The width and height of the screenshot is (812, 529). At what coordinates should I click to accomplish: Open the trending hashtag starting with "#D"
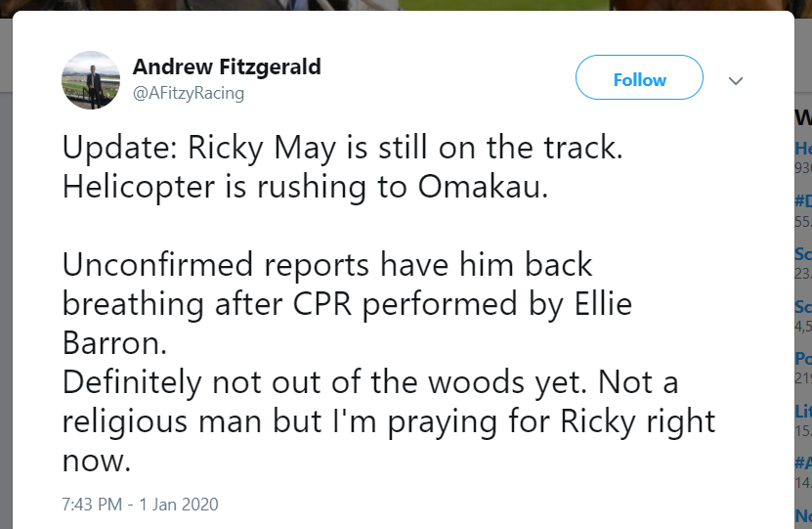(x=804, y=201)
